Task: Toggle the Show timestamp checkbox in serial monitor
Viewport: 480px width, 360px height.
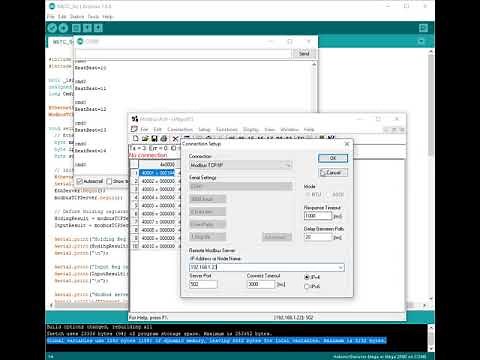Action: click(109, 181)
